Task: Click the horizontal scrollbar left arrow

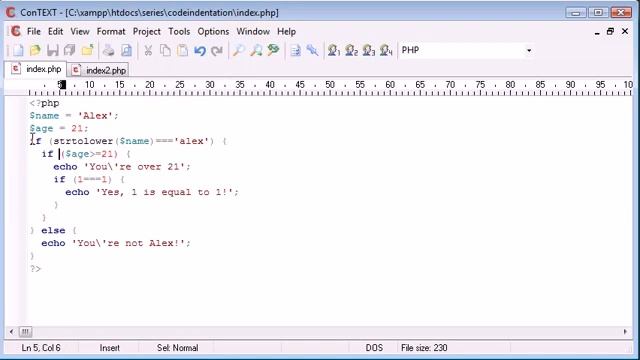Action: click(x=11, y=331)
